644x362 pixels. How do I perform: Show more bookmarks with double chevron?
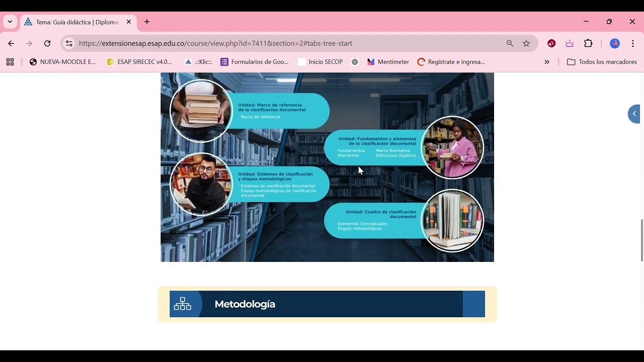(547, 62)
